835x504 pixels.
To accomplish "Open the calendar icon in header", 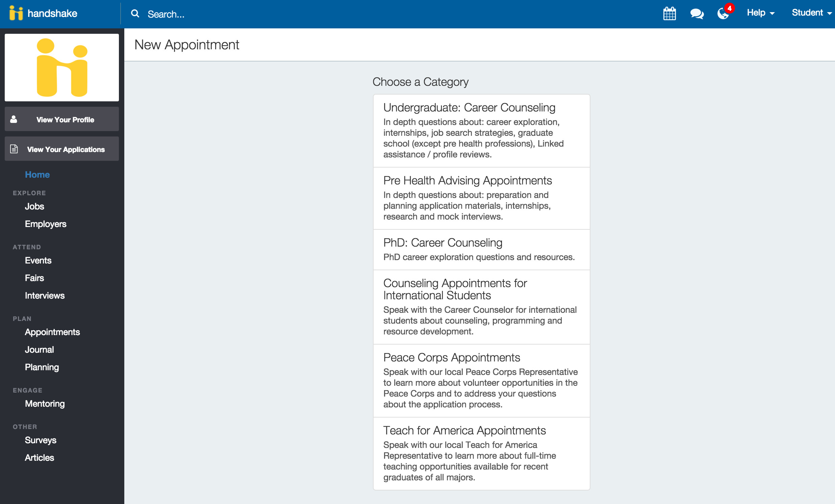I will [x=669, y=14].
